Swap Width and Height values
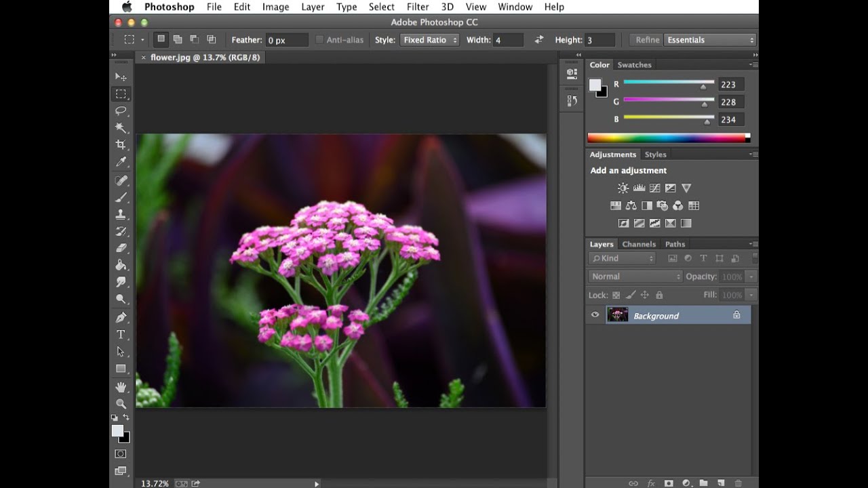 pyautogui.click(x=538, y=40)
